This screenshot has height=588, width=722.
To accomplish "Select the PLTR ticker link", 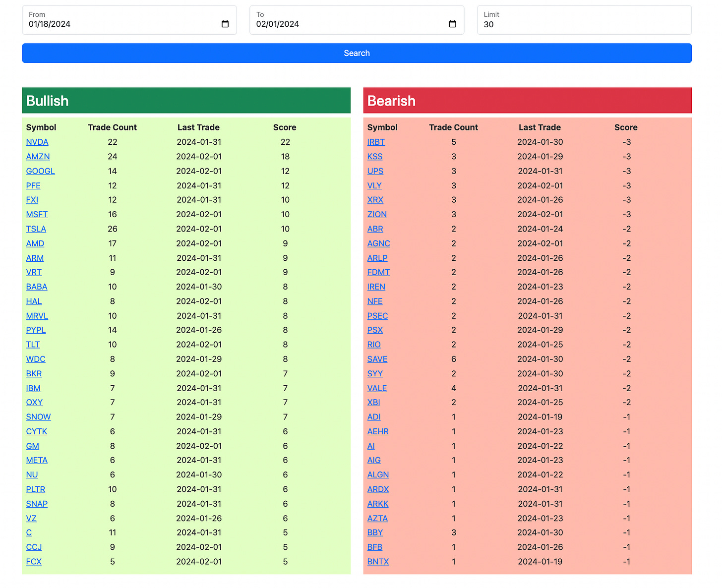I will coord(36,489).
